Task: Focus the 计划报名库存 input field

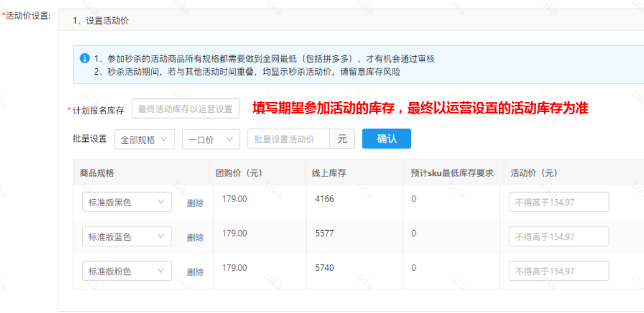Action: point(186,109)
